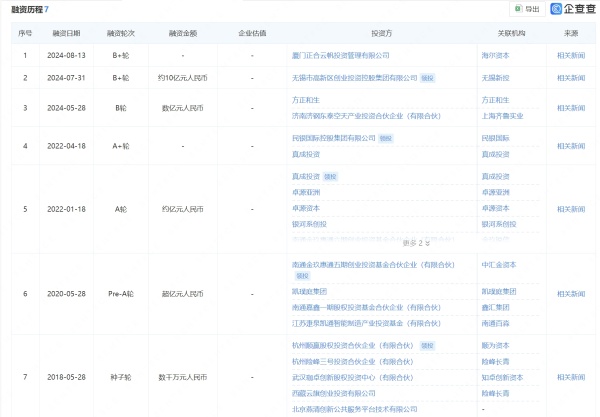Screen dimensions: 600x417
Task: Open investor 厦门正合云帆投资管理有限公司
Action: point(341,55)
